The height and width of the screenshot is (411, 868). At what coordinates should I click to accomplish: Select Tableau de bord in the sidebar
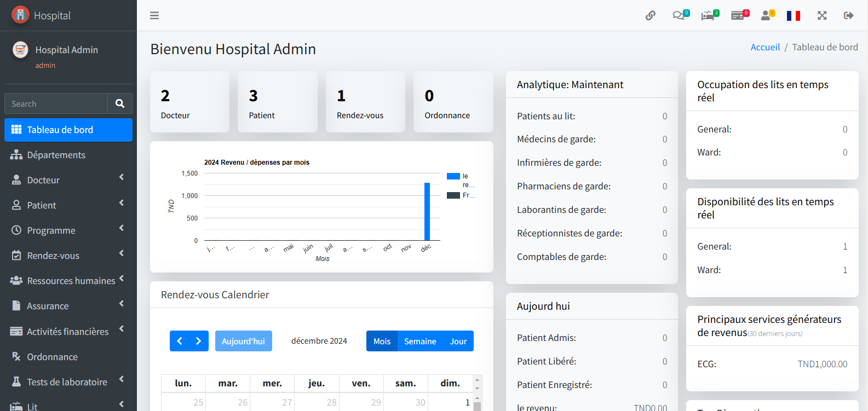click(x=68, y=130)
